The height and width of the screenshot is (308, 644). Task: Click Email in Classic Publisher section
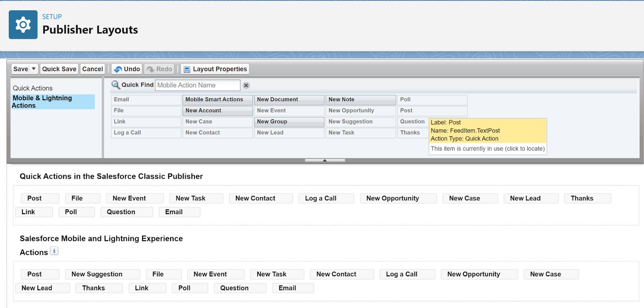tap(180, 212)
